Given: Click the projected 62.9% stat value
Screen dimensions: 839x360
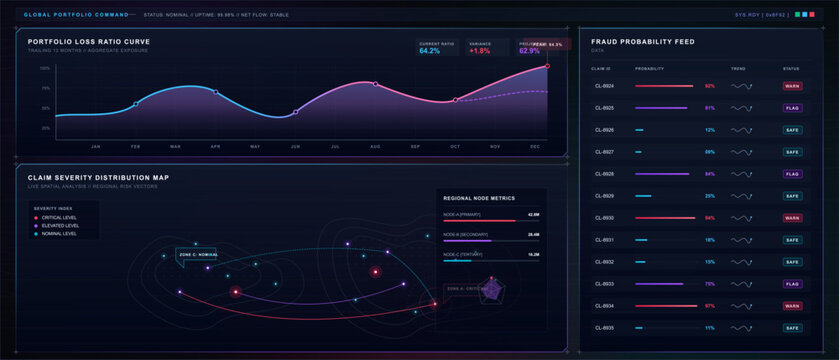Looking at the screenshot, I should pyautogui.click(x=529, y=51).
